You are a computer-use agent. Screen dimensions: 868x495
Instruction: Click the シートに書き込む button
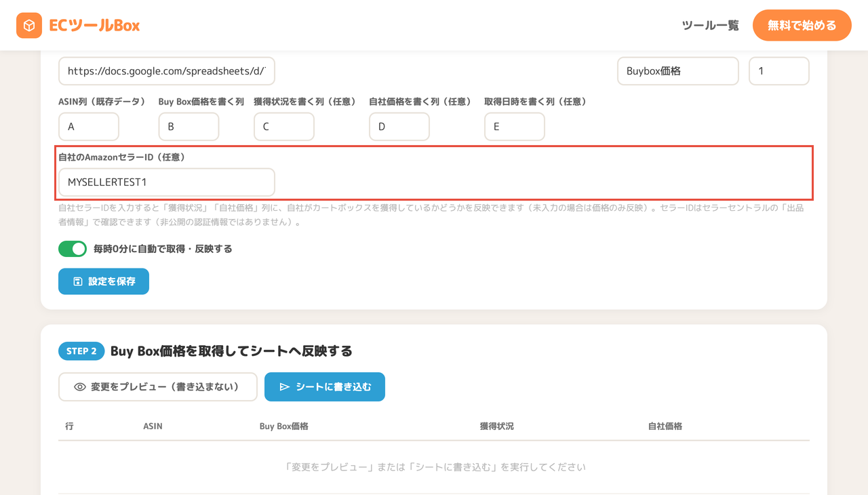(325, 387)
